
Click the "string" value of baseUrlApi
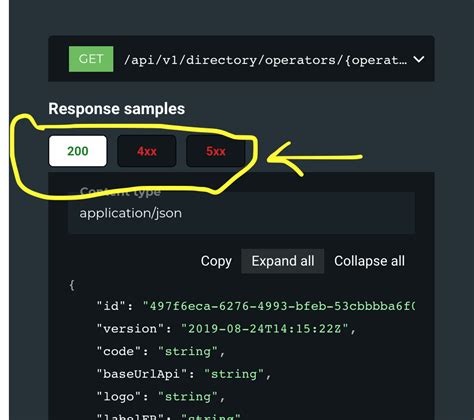point(234,374)
